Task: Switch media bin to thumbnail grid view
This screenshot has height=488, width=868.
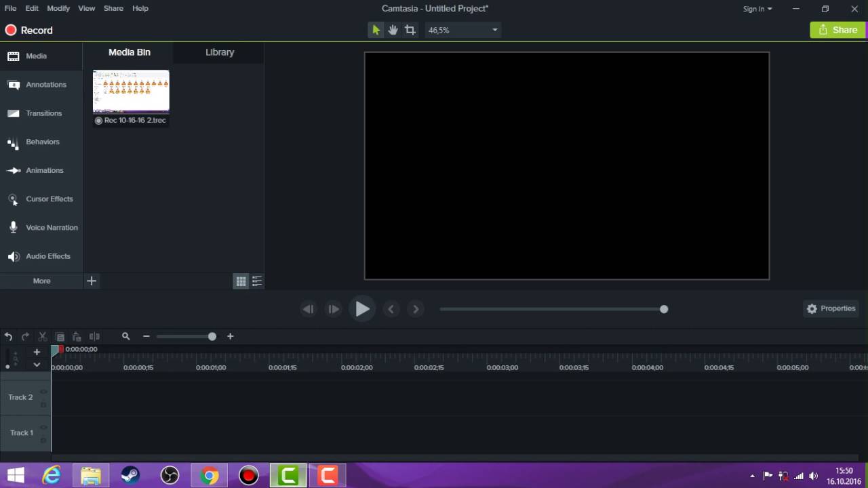Action: pos(241,281)
